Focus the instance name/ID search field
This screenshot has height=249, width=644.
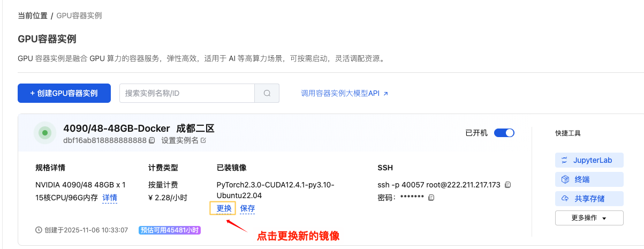[x=186, y=93]
